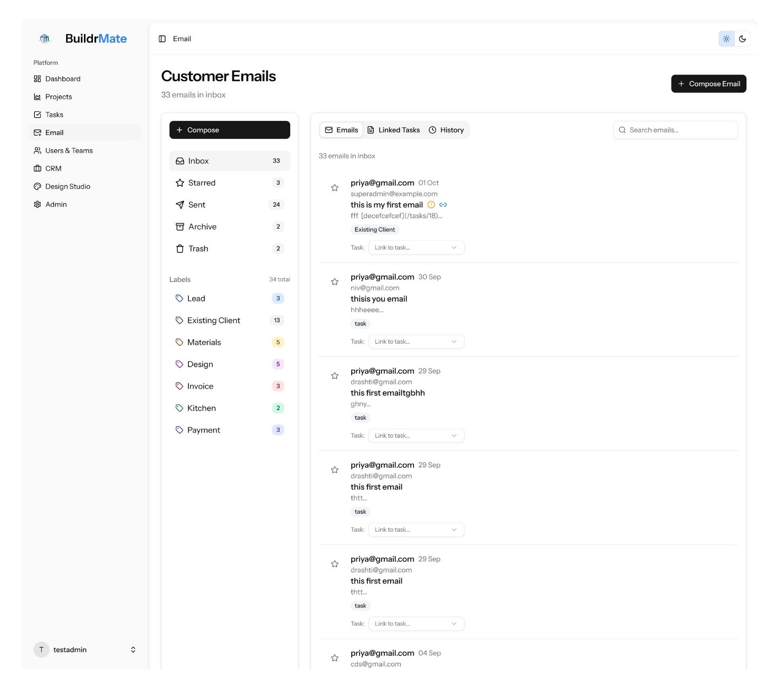Viewport: 784px width, 689px height.
Task: Select the Materials label filter
Action: [x=204, y=342]
